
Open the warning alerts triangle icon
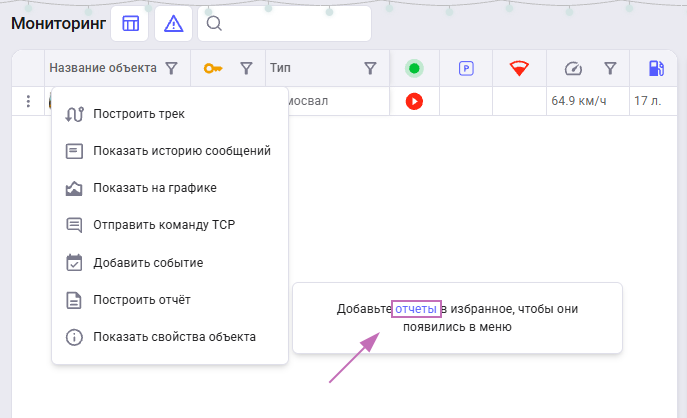click(174, 24)
